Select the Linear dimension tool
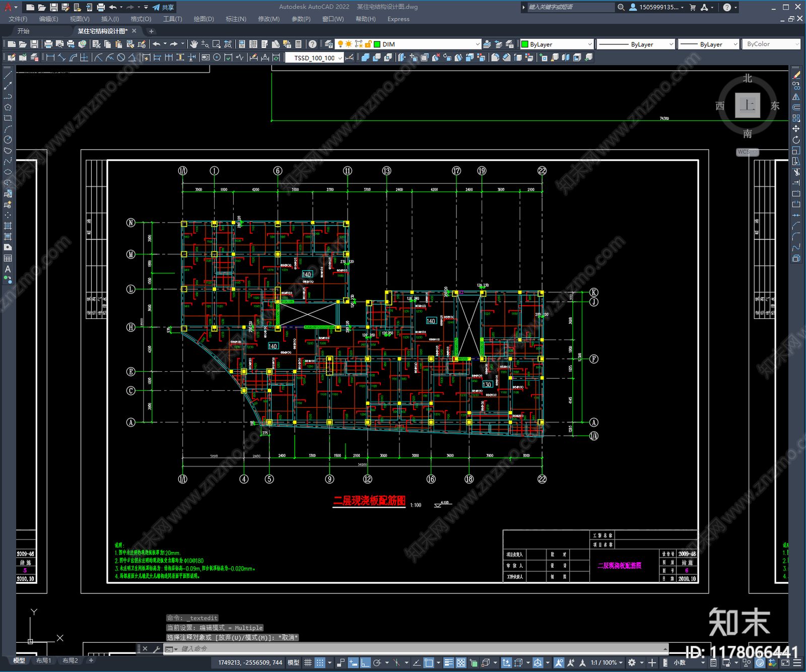 coord(50,57)
